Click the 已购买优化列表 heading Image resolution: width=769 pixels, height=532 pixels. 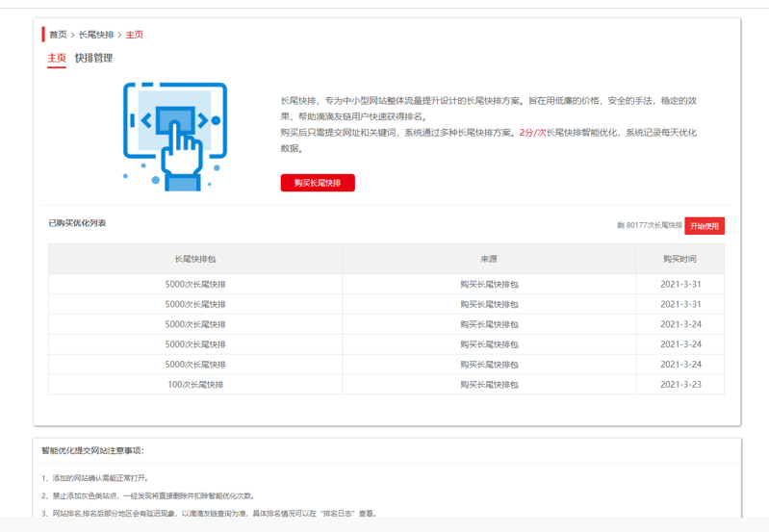pyautogui.click(x=77, y=223)
